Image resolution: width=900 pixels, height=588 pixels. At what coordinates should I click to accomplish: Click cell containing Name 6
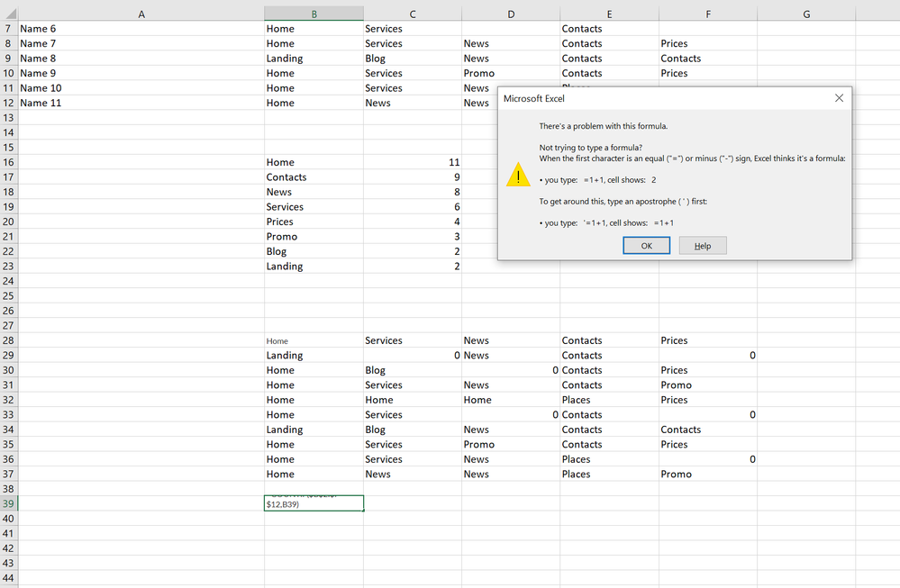coord(141,29)
